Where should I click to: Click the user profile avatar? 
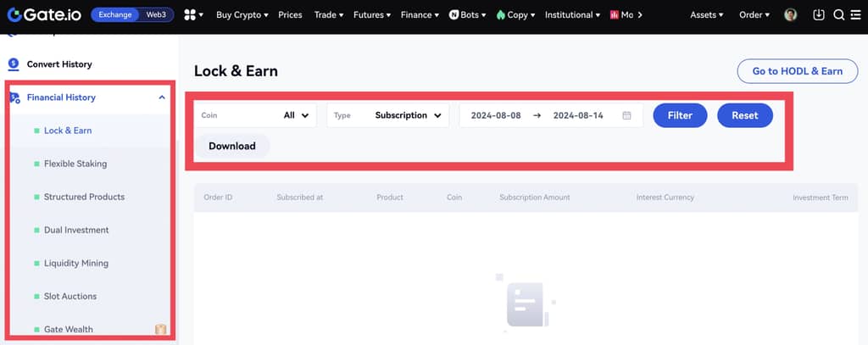click(x=791, y=14)
